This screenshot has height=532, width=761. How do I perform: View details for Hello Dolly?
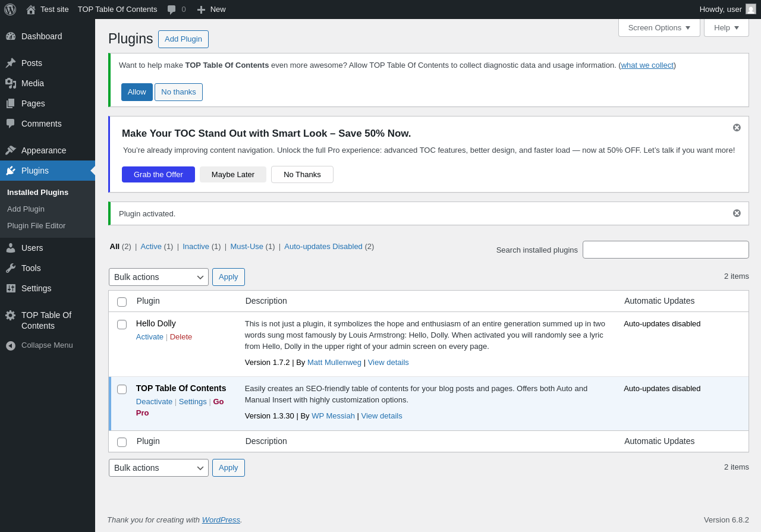pyautogui.click(x=388, y=363)
